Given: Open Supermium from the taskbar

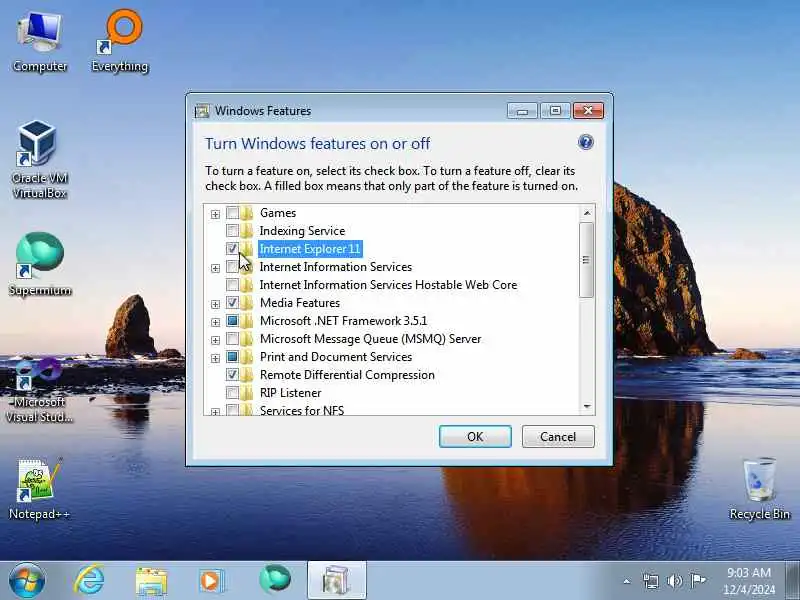Looking at the screenshot, I should 275,580.
